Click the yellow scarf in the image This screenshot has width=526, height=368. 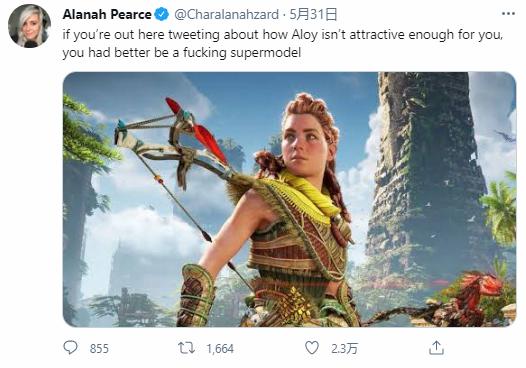309,195
